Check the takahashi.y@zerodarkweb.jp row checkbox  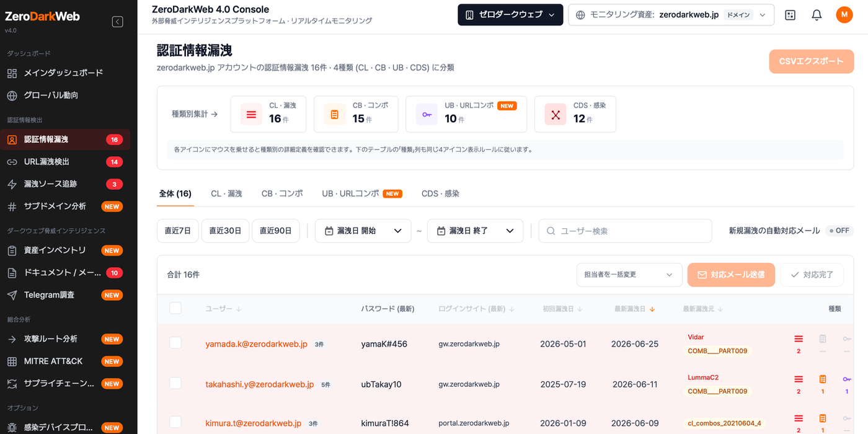(175, 383)
